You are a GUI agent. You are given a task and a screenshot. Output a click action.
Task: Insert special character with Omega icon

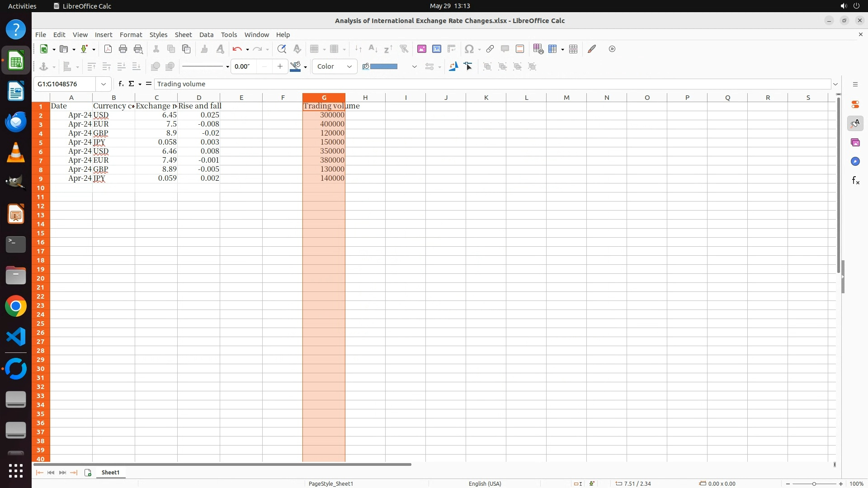pos(469,49)
